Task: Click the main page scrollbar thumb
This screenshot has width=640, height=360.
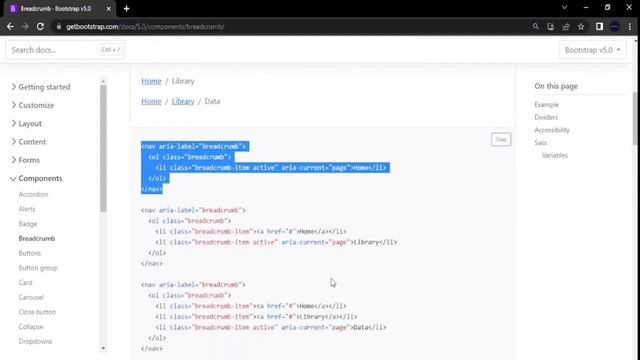Action: (x=636, y=118)
